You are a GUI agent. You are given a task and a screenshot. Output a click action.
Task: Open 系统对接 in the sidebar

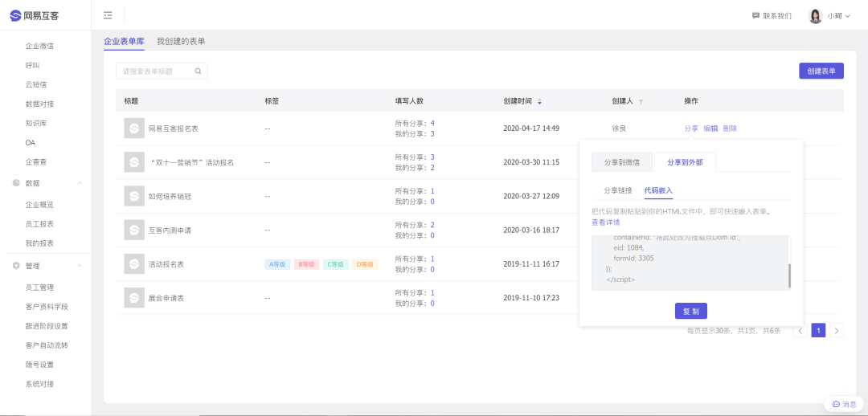click(x=39, y=385)
